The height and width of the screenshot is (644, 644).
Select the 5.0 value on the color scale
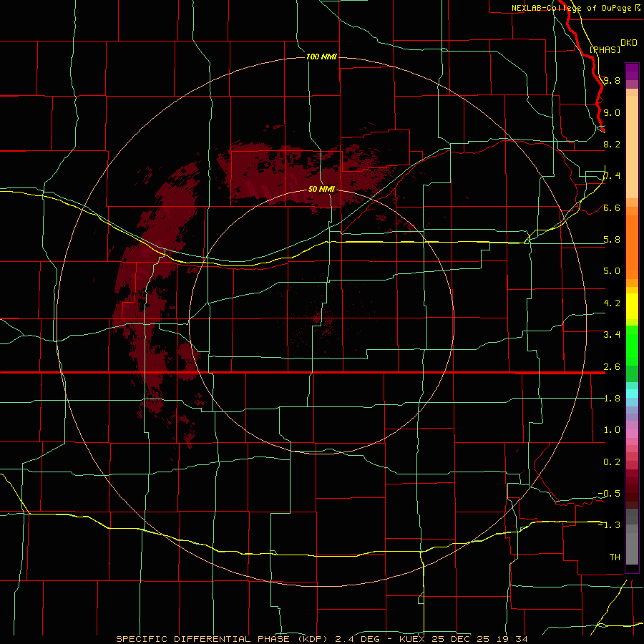pos(612,271)
